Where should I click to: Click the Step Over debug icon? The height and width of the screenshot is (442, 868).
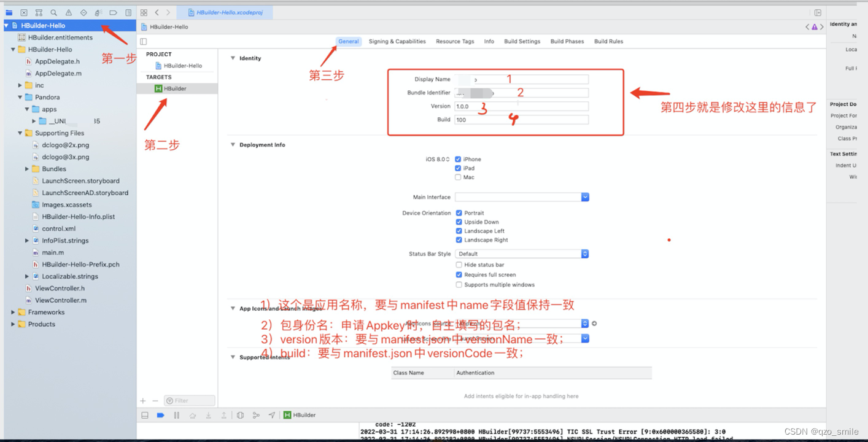tap(193, 415)
